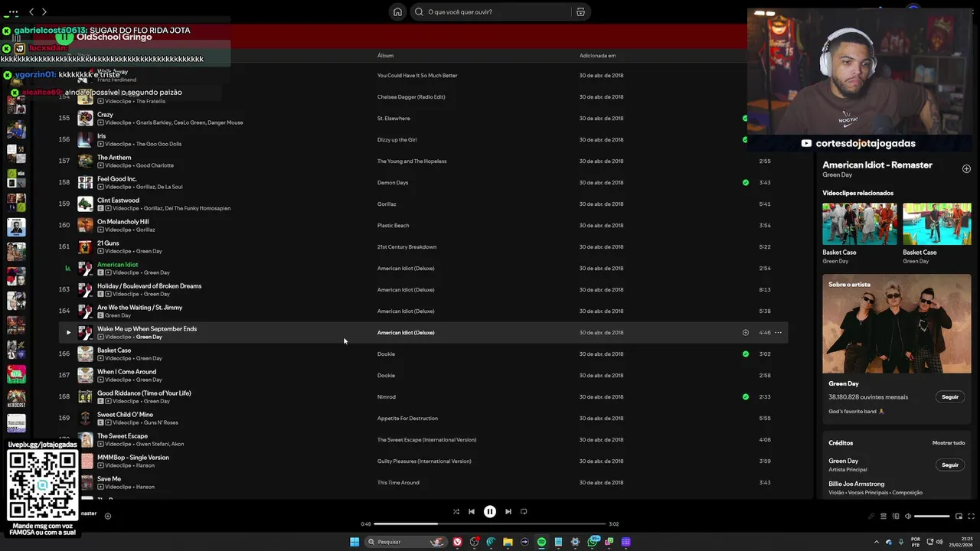Viewport: 980px width, 551px height.
Task: Click the taskbar Pesquisar search box
Action: pyautogui.click(x=406, y=542)
